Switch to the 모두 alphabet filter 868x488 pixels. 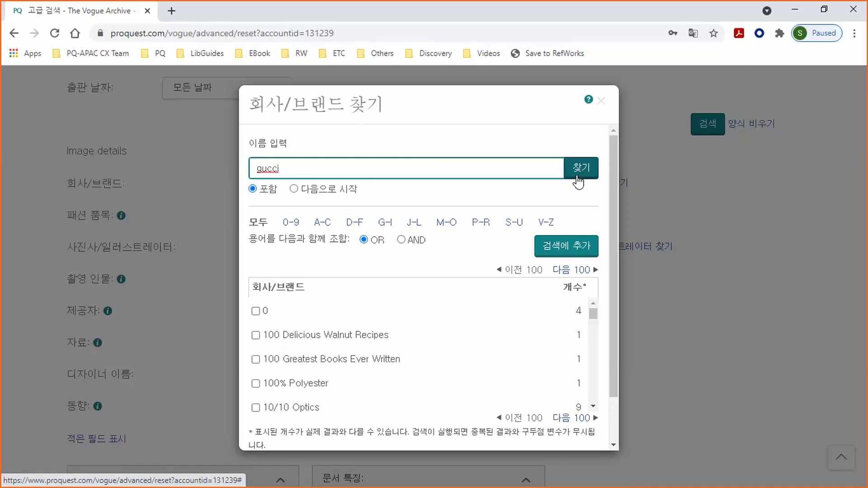pyautogui.click(x=258, y=222)
